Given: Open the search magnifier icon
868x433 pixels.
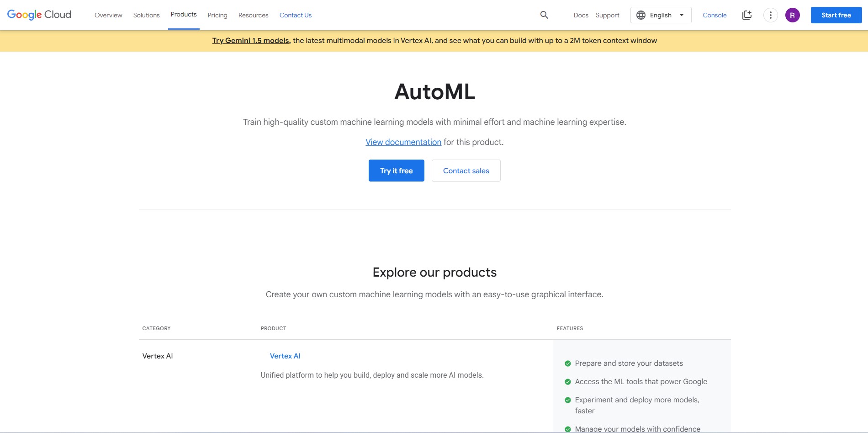Looking at the screenshot, I should tap(544, 15).
